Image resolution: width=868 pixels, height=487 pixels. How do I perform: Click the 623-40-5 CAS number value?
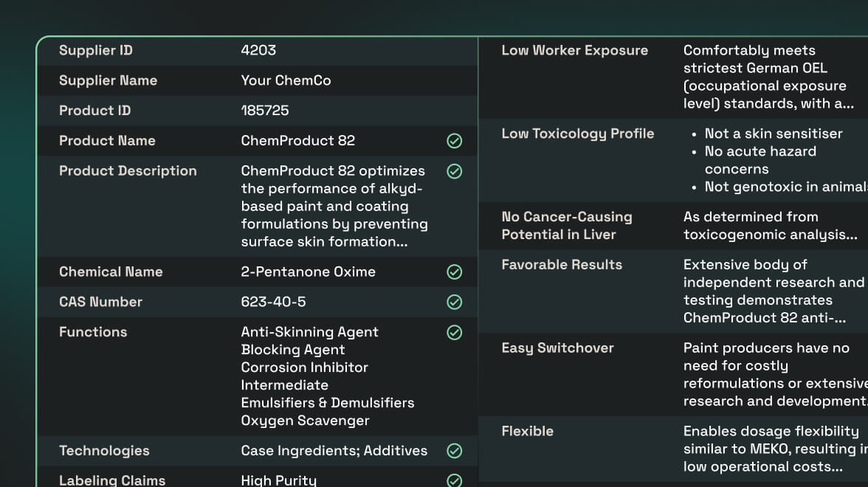(273, 303)
